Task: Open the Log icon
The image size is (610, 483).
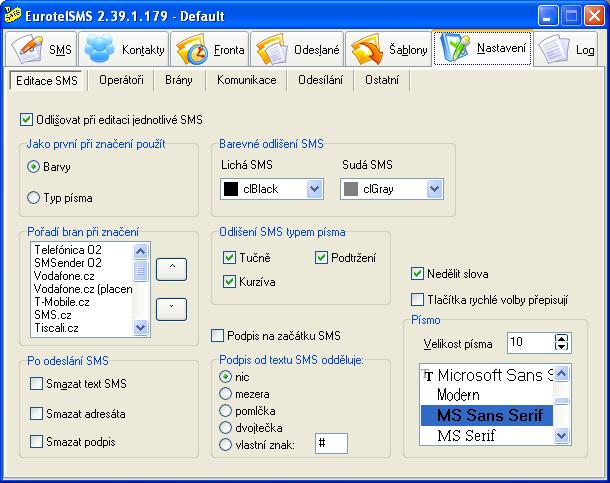Action: pyautogui.click(x=552, y=49)
